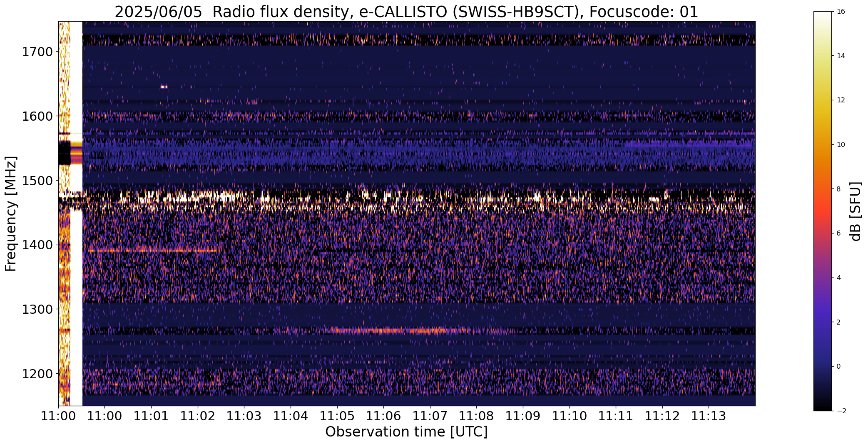Screen dimensions: 868x444
Task: Select the 1500 frequency tick label
Action: [37, 181]
